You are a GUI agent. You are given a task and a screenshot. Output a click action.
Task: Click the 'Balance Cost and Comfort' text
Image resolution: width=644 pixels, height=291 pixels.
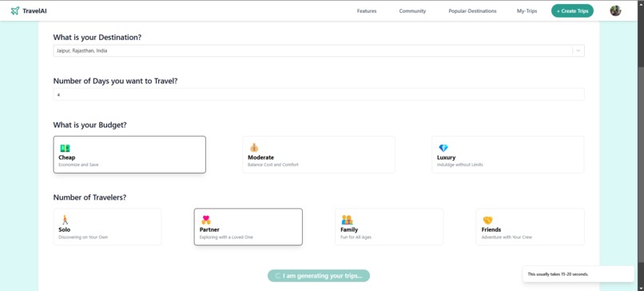[x=273, y=165]
